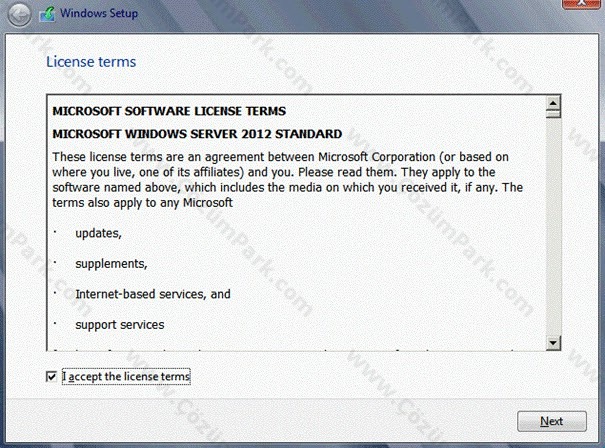605x448 pixels.
Task: Toggle the accept license terms checkbox
Action: tap(51, 376)
